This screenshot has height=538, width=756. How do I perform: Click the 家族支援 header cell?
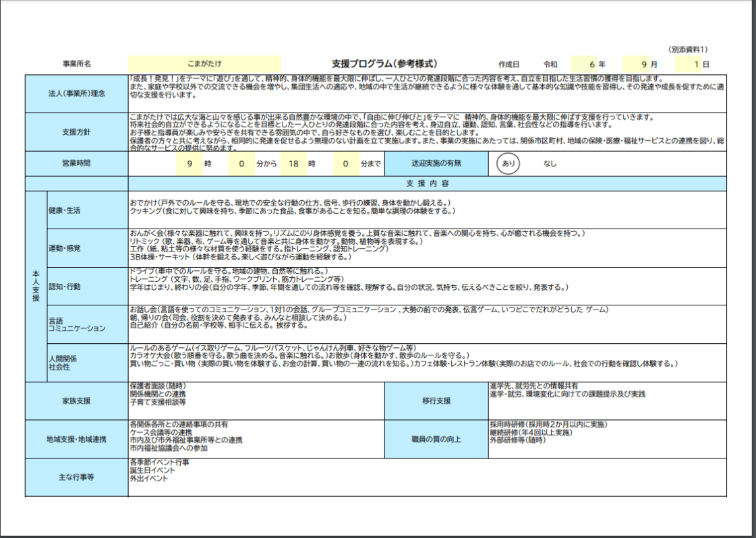77,400
